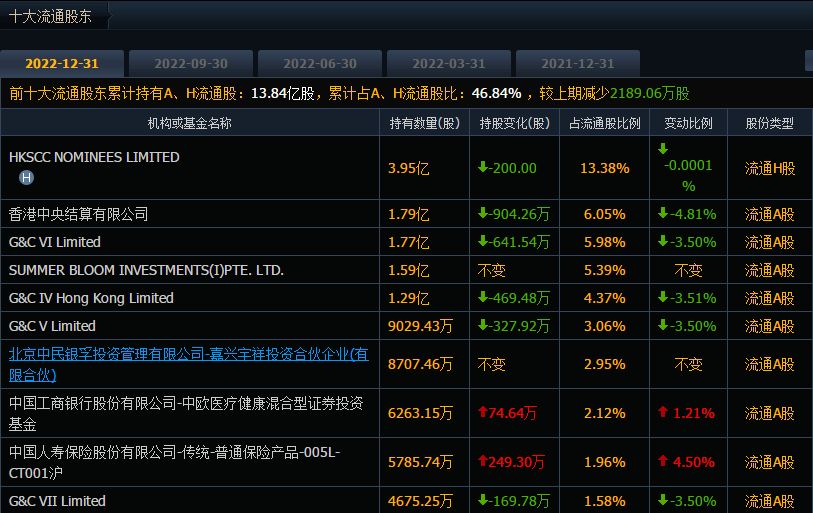The image size is (813, 513).
Task: Click the 1.79亿 holding quantity
Action: 409,214
